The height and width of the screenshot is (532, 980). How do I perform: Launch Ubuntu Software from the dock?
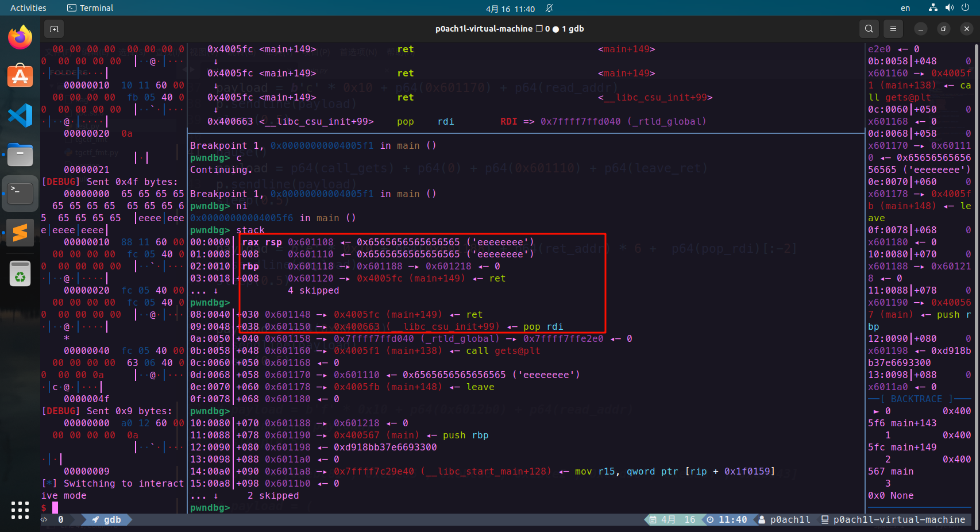tap(20, 76)
